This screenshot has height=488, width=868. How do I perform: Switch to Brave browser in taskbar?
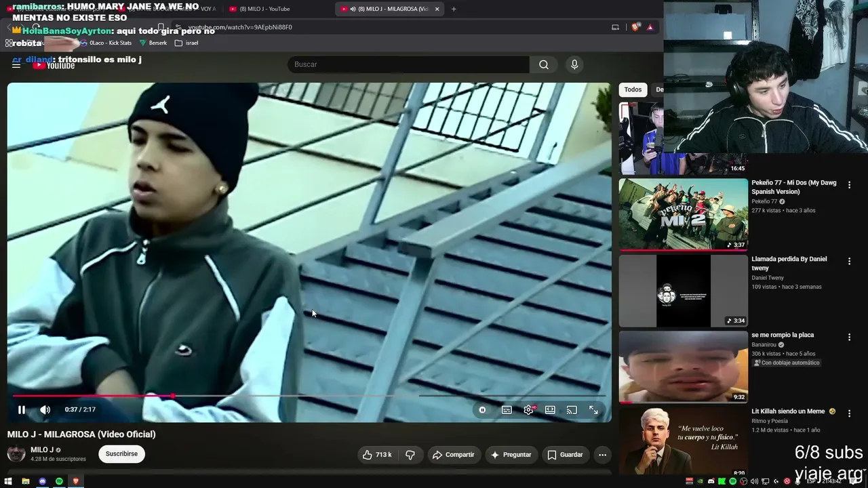tap(76, 481)
